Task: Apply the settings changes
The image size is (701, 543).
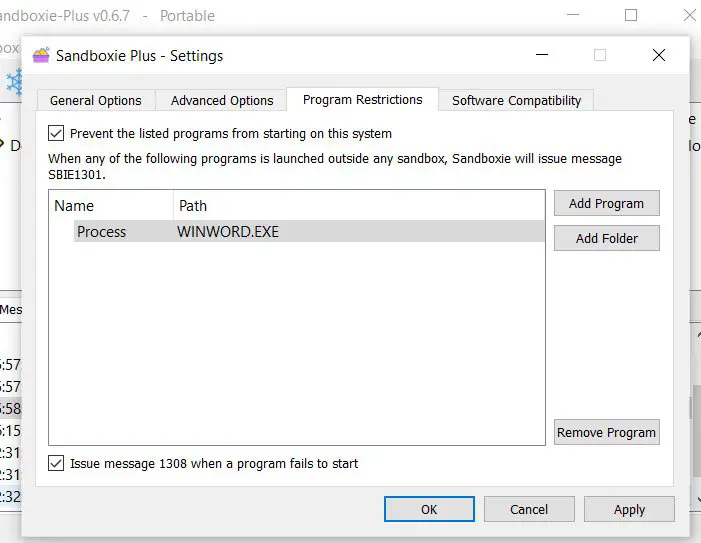Action: [x=629, y=509]
